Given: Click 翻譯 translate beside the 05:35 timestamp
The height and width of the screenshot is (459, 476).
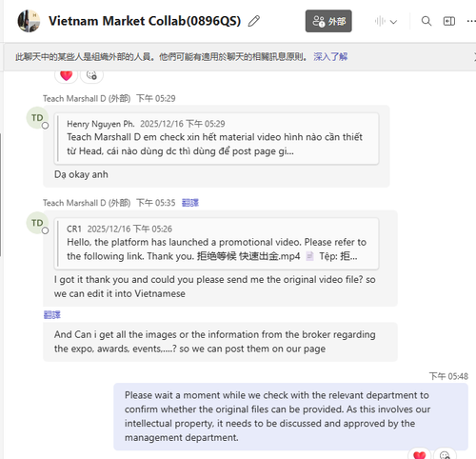Looking at the screenshot, I should (190, 203).
